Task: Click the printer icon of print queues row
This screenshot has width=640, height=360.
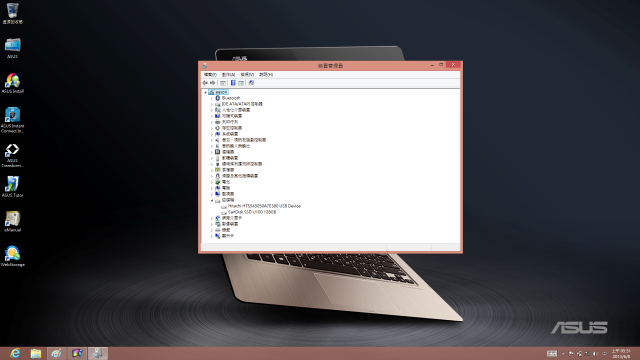Action: [x=218, y=122]
